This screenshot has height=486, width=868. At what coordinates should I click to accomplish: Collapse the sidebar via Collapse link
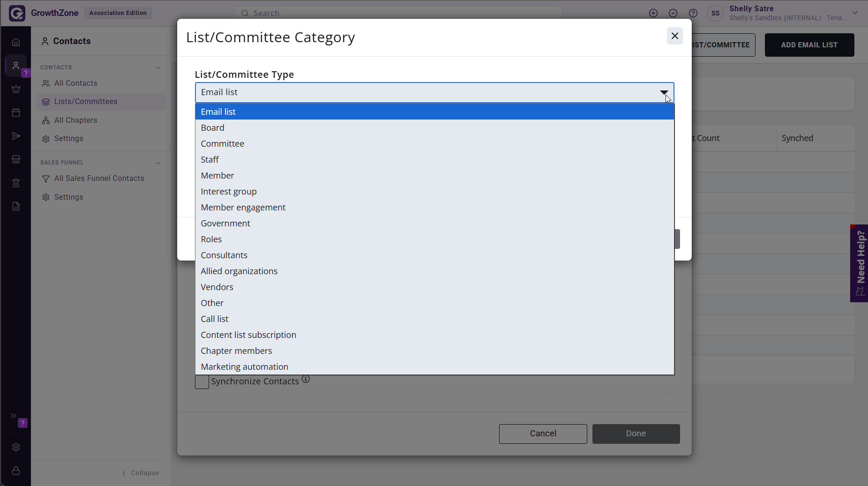141,473
